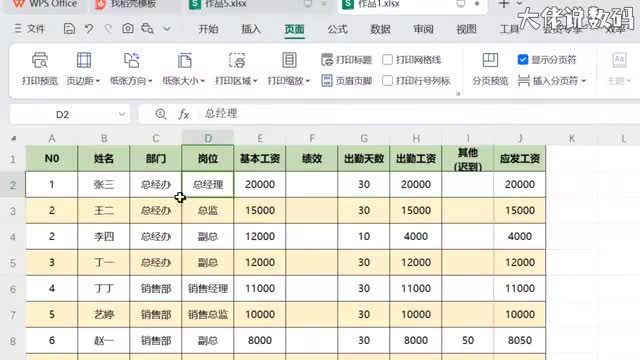Click the camera screenshot icon
640x360 pixels.
coord(128,29)
